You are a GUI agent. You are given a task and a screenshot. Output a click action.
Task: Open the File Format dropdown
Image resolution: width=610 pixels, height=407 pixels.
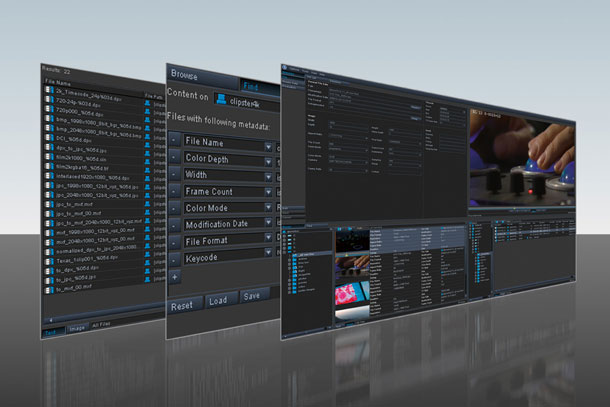268,240
